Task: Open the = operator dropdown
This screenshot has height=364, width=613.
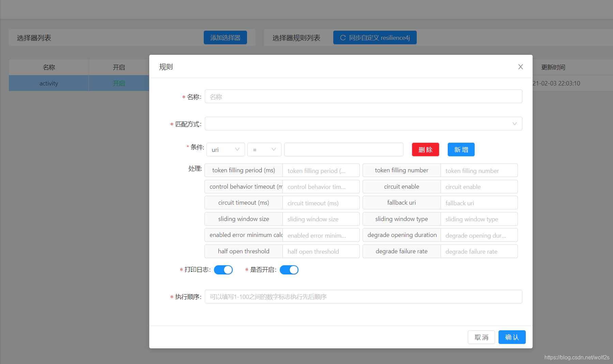Action: (264, 149)
